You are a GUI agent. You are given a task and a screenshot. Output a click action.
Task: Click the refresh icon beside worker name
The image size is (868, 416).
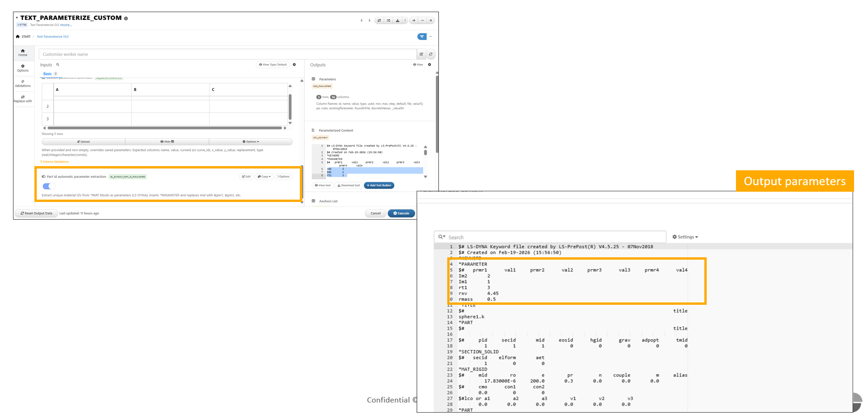(x=431, y=54)
